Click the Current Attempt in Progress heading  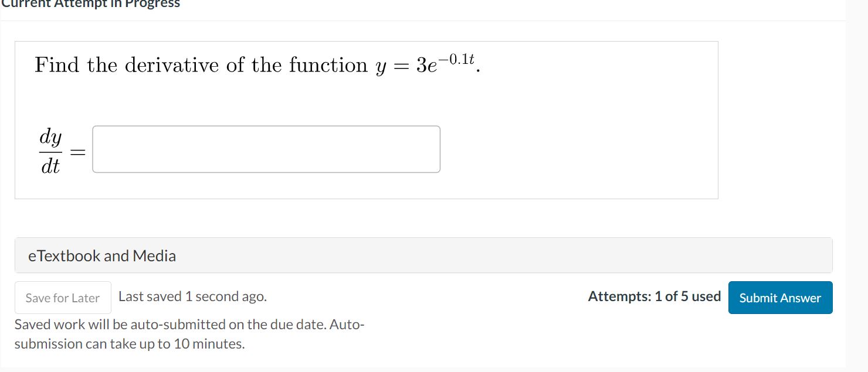tap(91, 5)
